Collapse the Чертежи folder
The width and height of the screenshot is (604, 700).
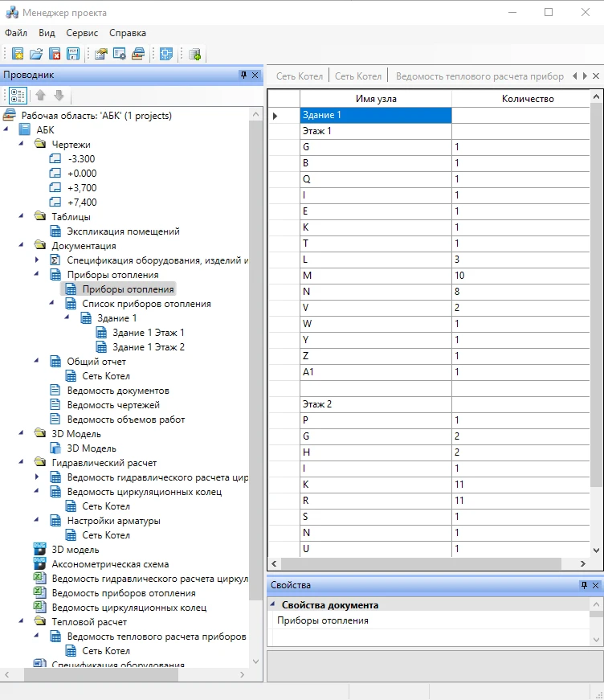tap(22, 145)
